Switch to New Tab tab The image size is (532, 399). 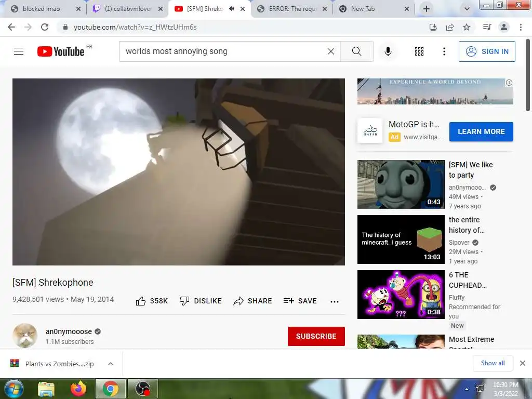click(x=363, y=9)
